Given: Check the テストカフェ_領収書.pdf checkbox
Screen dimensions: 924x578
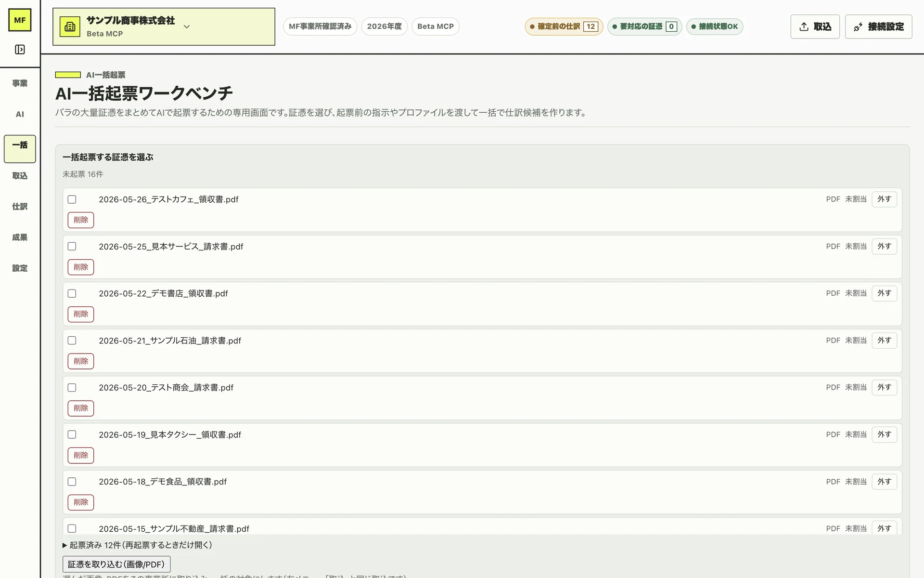Looking at the screenshot, I should pyautogui.click(x=72, y=199).
